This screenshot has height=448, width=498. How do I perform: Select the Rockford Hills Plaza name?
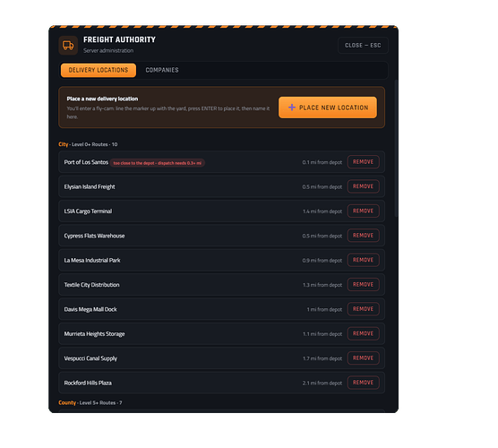pyautogui.click(x=88, y=383)
